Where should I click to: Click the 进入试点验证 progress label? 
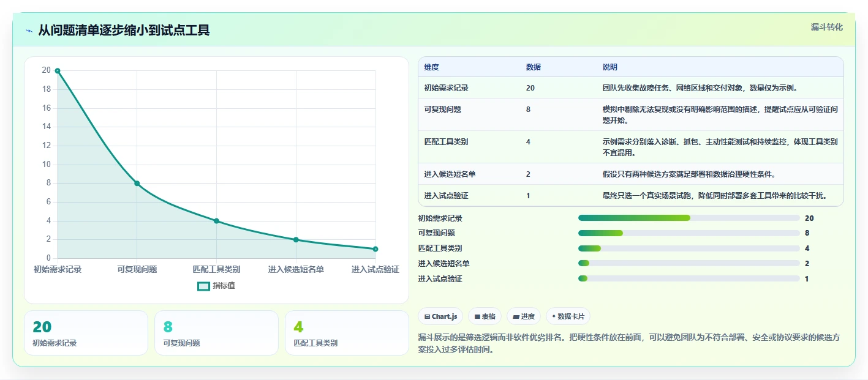[440, 279]
